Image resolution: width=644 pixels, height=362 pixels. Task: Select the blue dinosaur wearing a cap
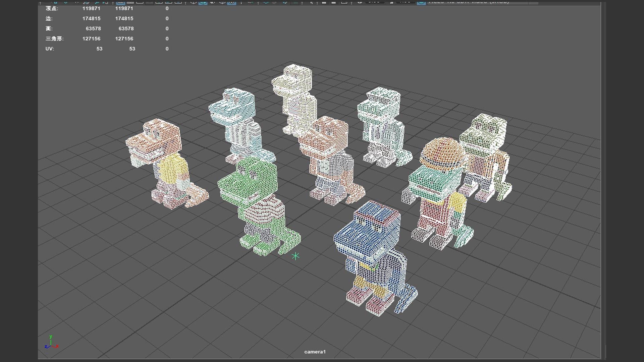[375, 258]
